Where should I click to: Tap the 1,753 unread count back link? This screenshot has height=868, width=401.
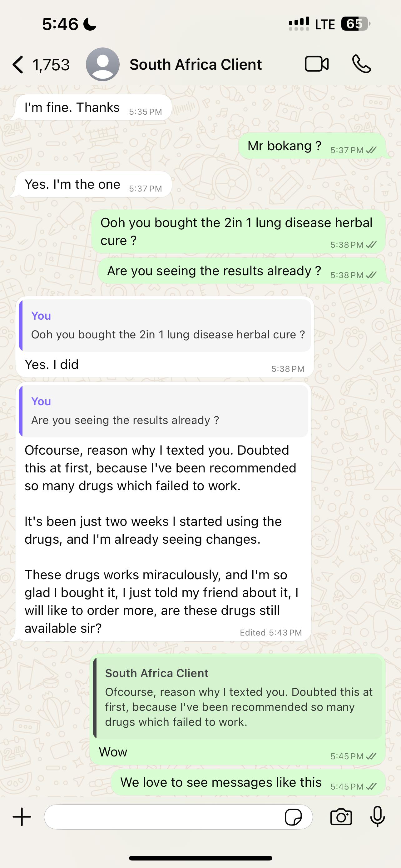click(x=51, y=65)
